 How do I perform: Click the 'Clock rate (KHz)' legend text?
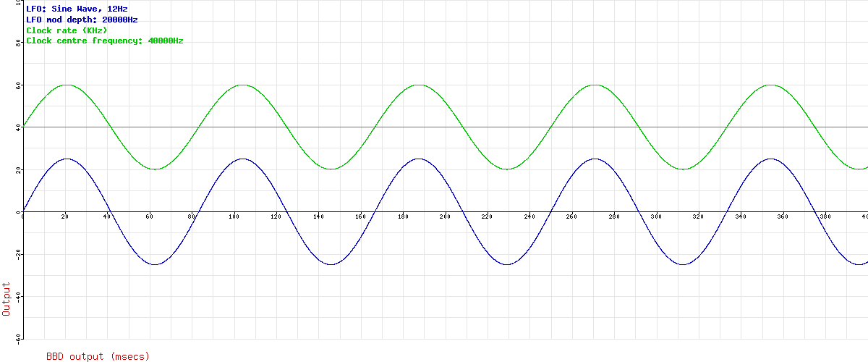click(67, 30)
